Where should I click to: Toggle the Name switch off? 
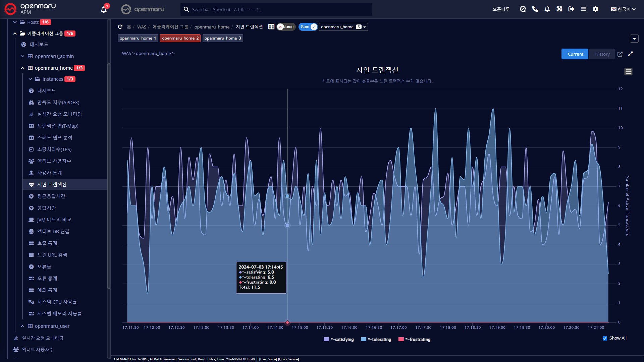[286, 27]
